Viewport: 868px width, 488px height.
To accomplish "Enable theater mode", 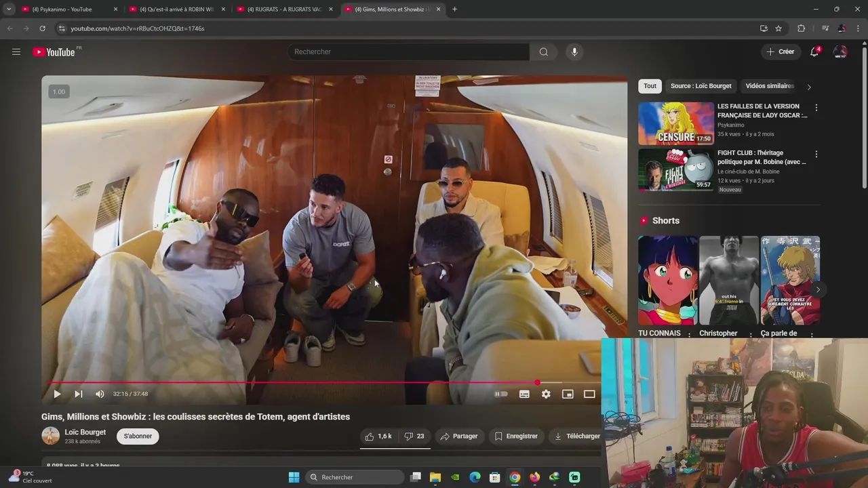I will tap(589, 394).
